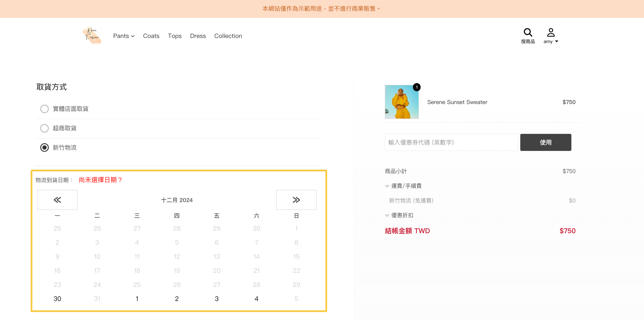This screenshot has width=644, height=321.
Task: Collapse the 優惠折扣 section
Action: (387, 215)
